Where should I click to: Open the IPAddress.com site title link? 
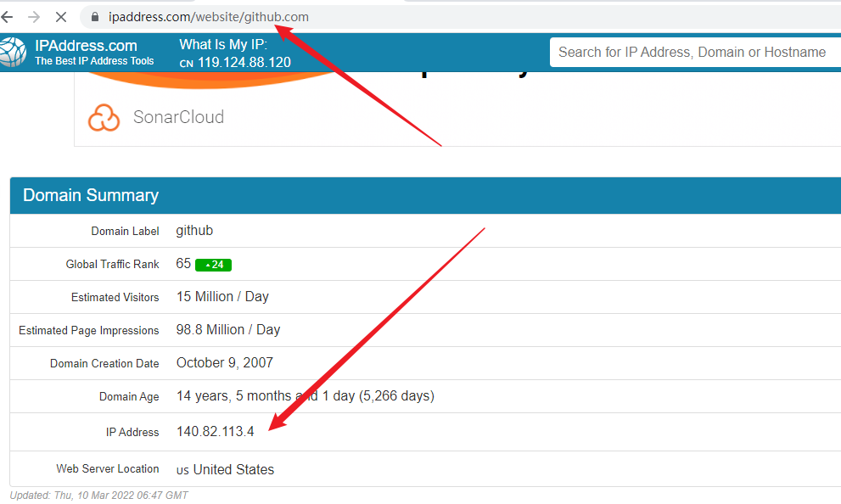(86, 46)
